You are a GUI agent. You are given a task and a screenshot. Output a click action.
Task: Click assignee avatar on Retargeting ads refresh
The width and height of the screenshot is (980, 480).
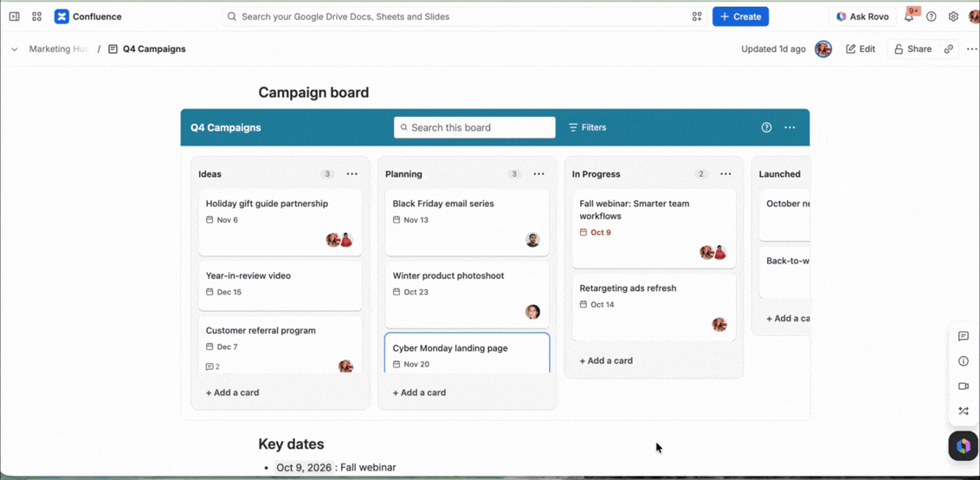click(x=719, y=324)
